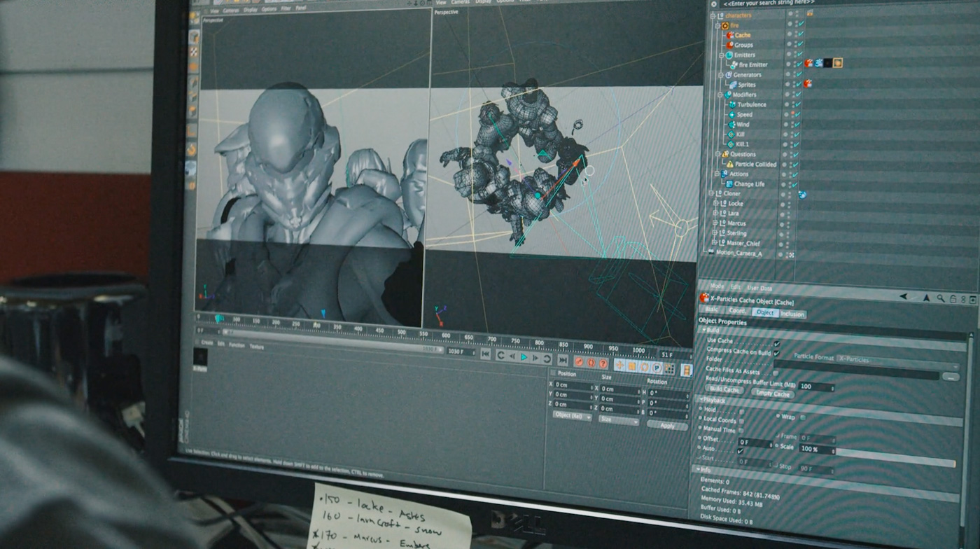Switch to the Inclusion tab
980x549 pixels.
click(x=792, y=314)
